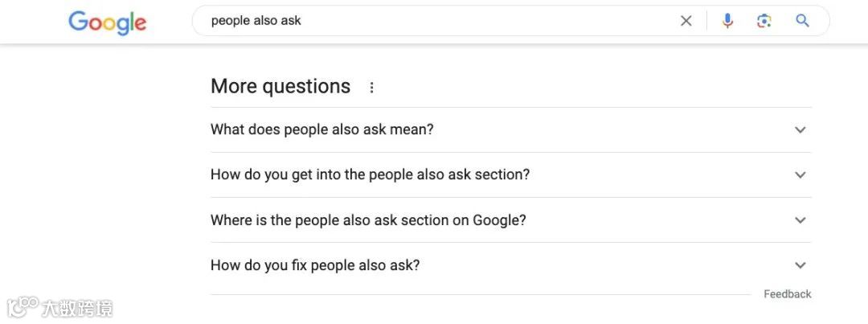
Task: Click the watermark logo icon at bottom-left
Action: coord(23,306)
